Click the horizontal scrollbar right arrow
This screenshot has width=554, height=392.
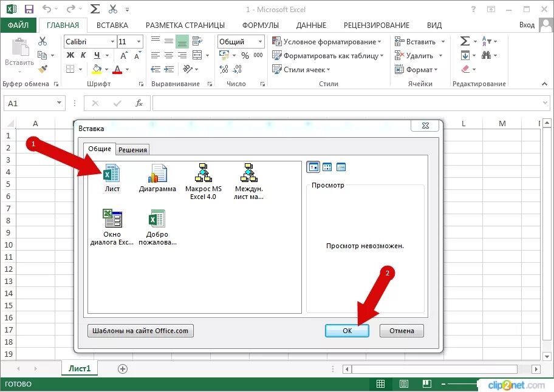(x=536, y=369)
